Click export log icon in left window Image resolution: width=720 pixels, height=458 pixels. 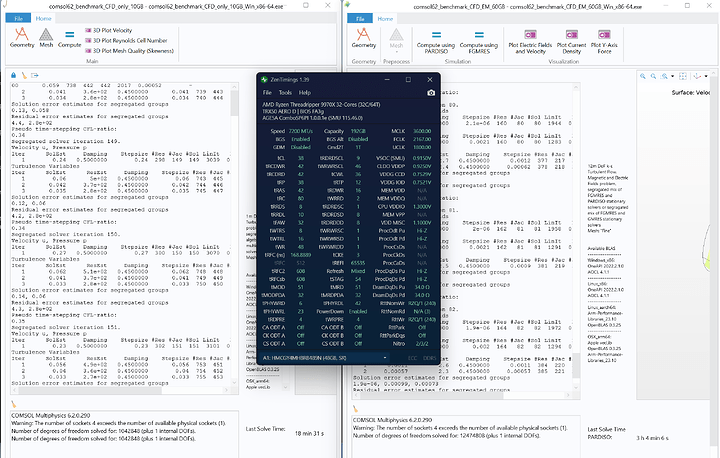35,75
